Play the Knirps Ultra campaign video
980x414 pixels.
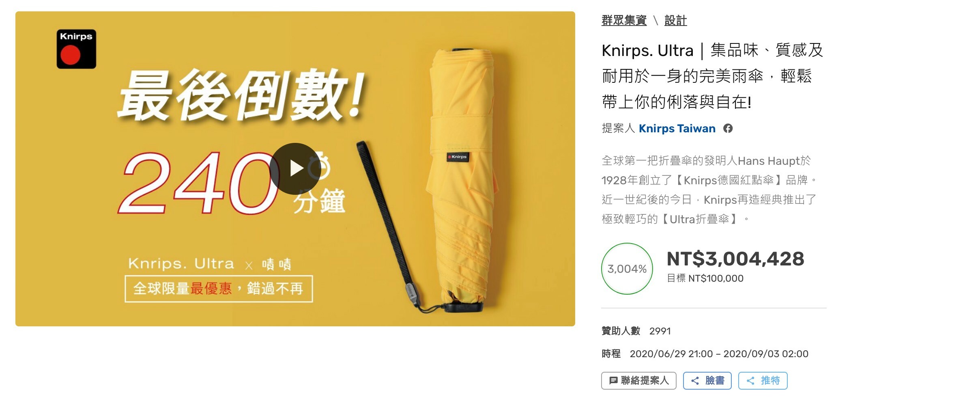tap(295, 168)
